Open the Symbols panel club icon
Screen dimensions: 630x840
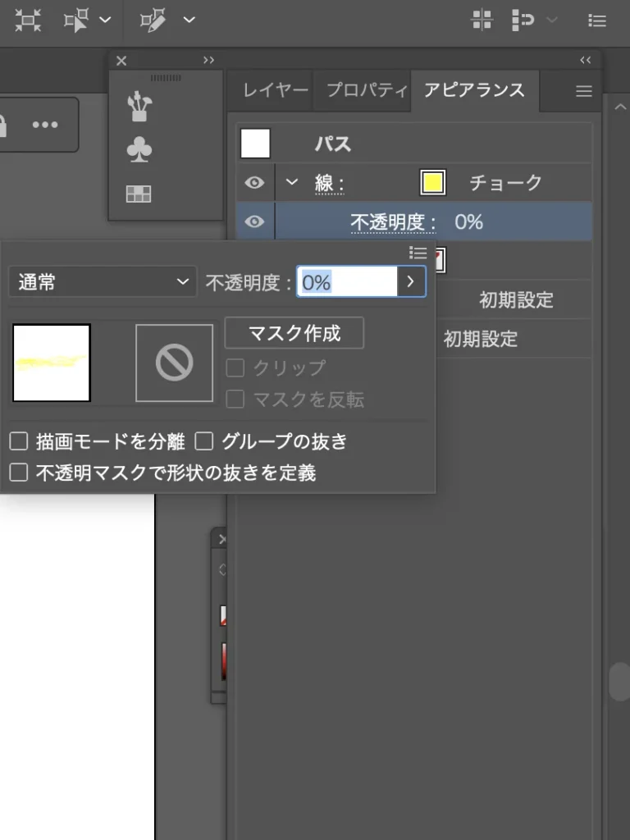(139, 150)
